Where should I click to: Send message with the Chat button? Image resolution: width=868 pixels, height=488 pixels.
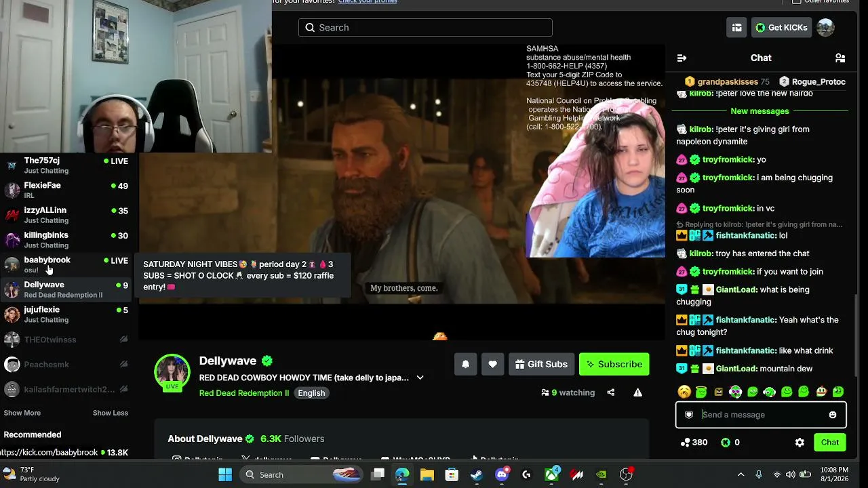click(x=830, y=443)
